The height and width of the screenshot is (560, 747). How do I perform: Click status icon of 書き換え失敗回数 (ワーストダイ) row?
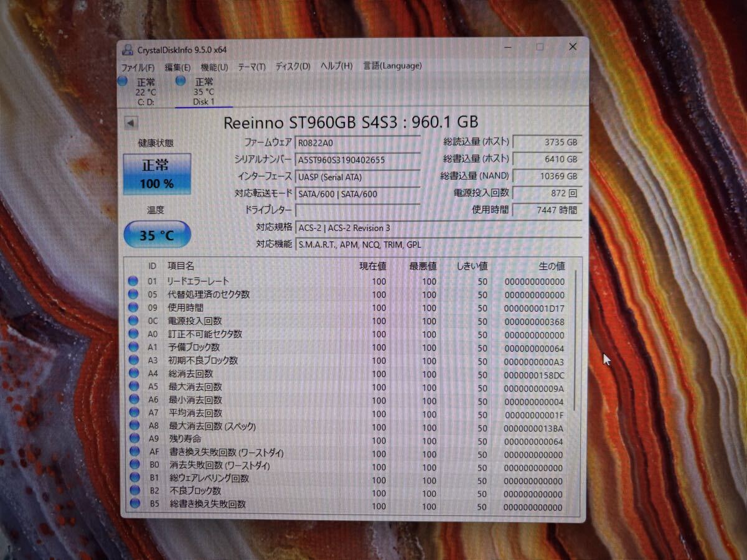click(x=135, y=452)
